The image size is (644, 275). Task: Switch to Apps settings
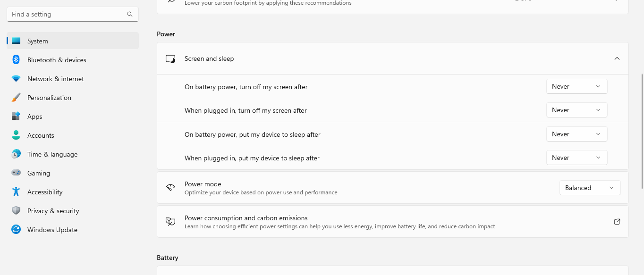click(34, 116)
